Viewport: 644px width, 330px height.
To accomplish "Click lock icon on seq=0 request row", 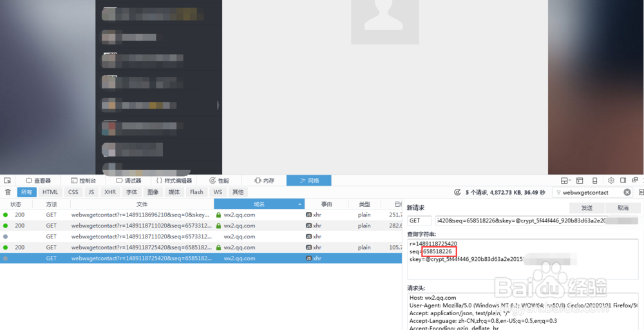I will 218,215.
